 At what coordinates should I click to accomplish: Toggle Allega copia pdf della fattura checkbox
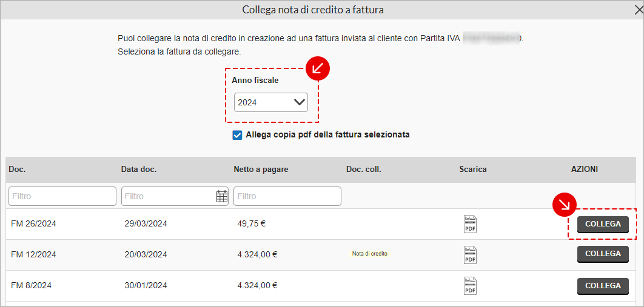237,135
